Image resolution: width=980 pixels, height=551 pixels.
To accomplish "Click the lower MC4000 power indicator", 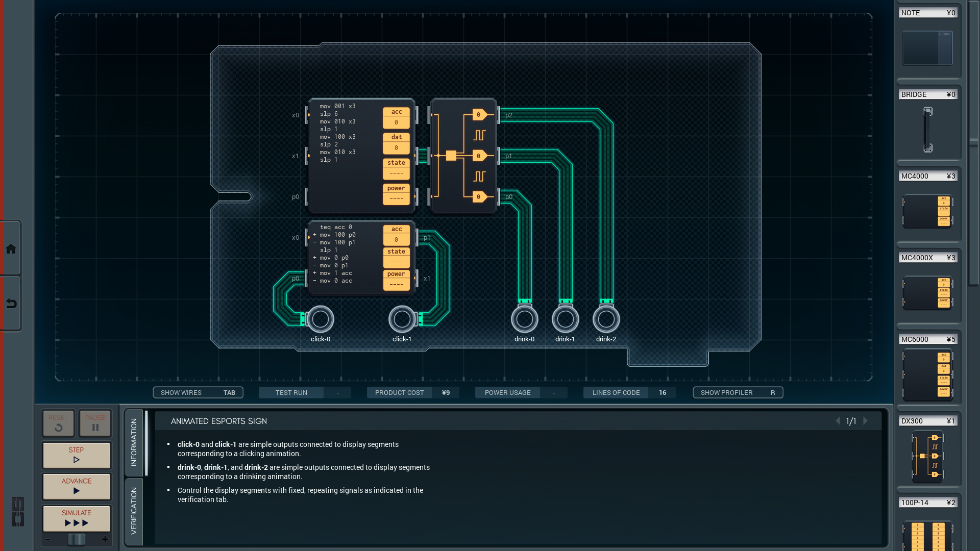I will [x=397, y=280].
